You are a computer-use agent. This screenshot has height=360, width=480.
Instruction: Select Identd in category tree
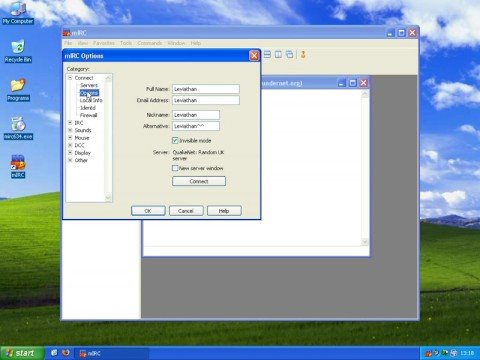[x=88, y=108]
